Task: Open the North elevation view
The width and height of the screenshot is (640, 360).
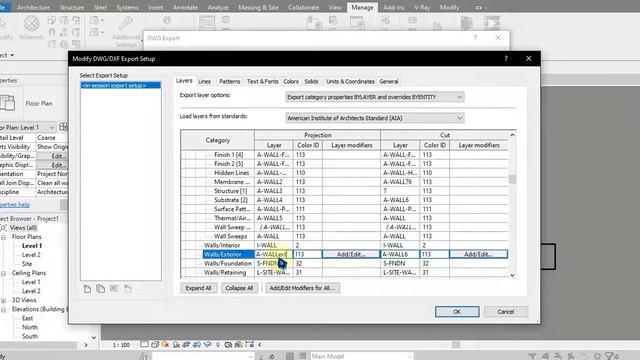Action: (30, 327)
